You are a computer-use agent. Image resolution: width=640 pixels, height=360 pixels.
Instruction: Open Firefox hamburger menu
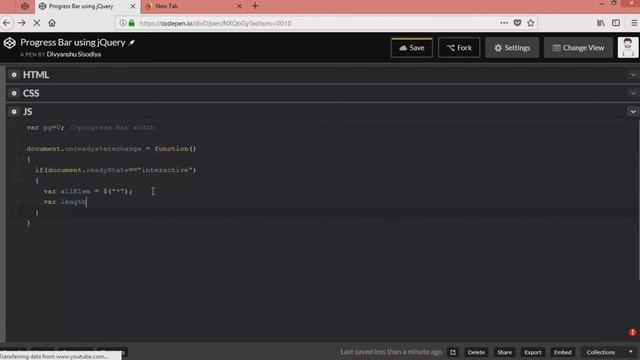point(634,23)
